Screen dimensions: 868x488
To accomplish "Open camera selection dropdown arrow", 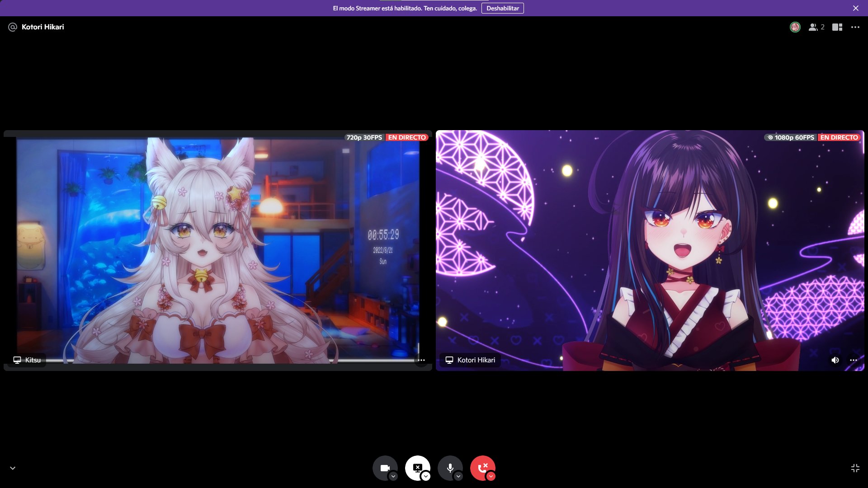I will point(393,476).
